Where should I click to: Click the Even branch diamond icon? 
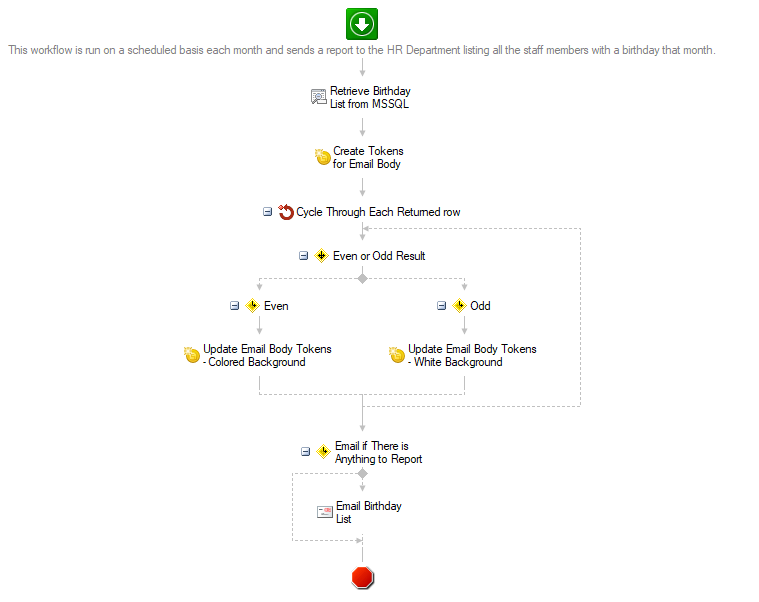[x=253, y=306]
